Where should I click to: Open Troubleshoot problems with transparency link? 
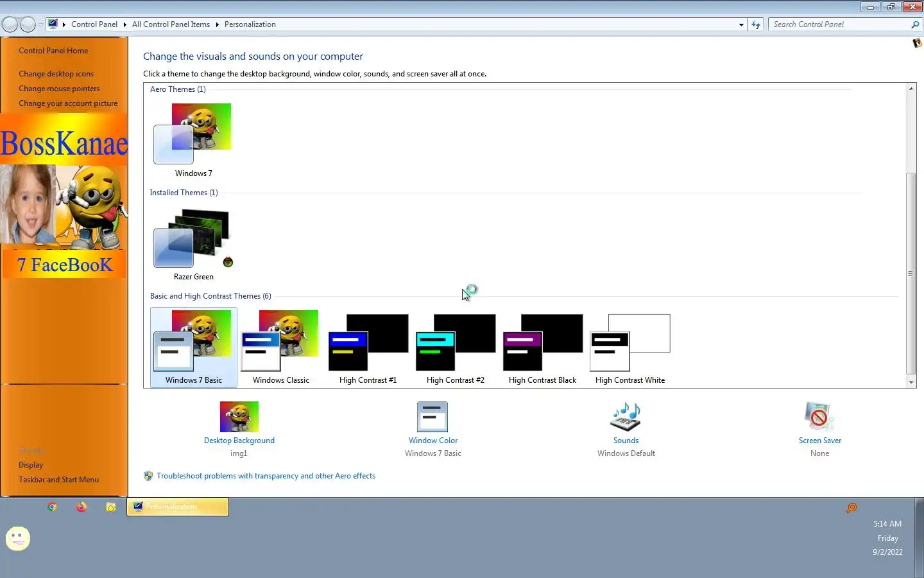coord(266,476)
